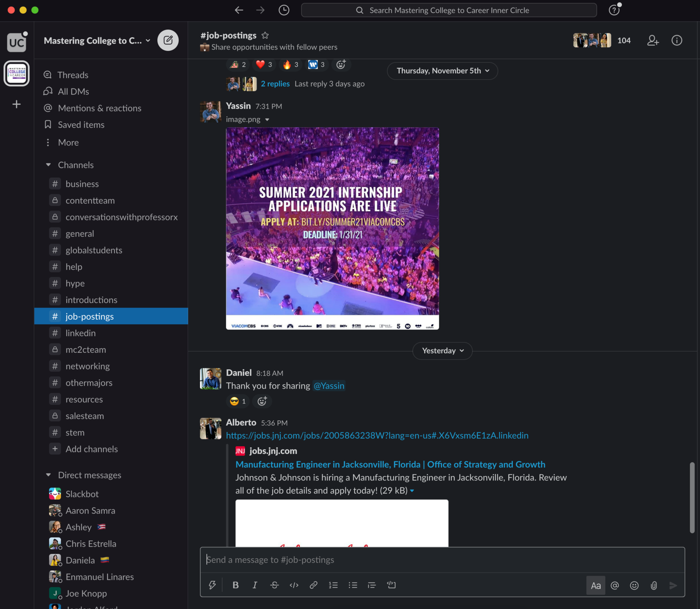
Task: Go forward in history with right arrow
Action: tap(260, 10)
